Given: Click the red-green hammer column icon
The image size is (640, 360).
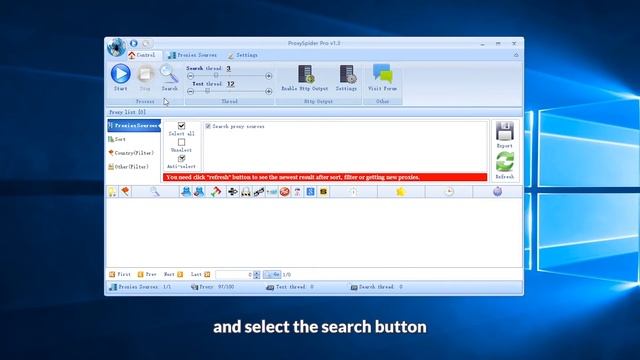Looking at the screenshot, I should [x=216, y=191].
